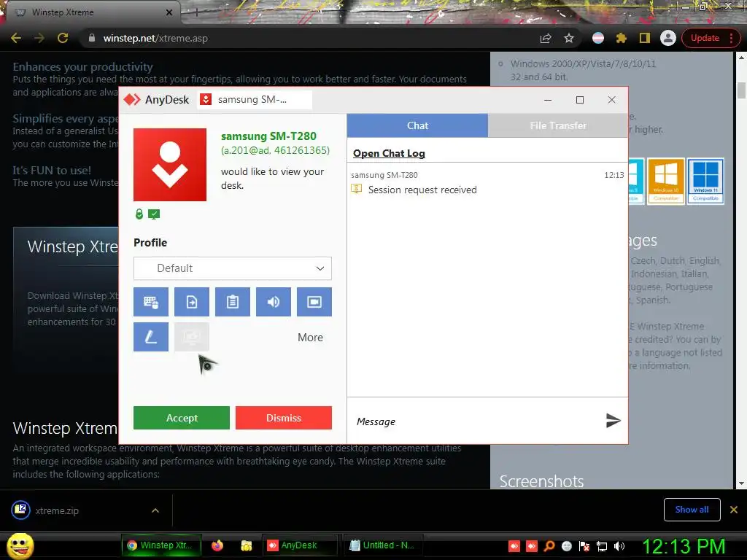Go back in the browser
Viewport: 747px width, 560px height.
[x=16, y=38]
